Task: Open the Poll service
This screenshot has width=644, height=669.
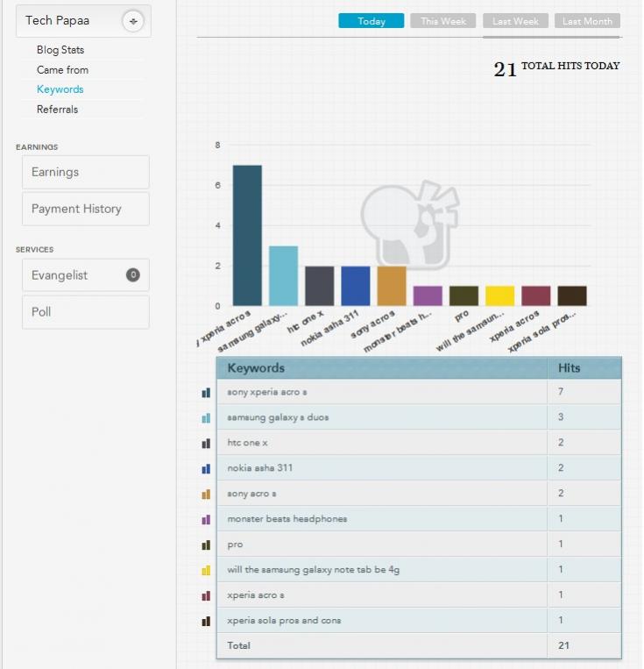Action: pyautogui.click(x=86, y=312)
